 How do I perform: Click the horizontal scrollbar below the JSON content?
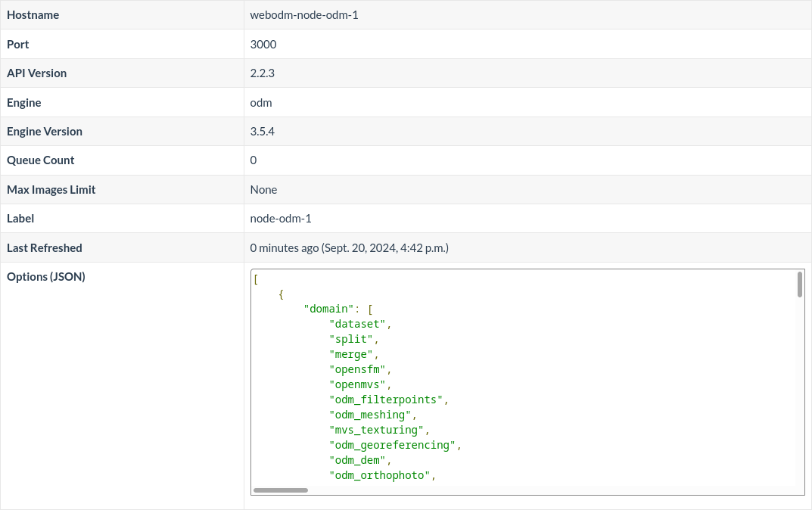coord(281,490)
